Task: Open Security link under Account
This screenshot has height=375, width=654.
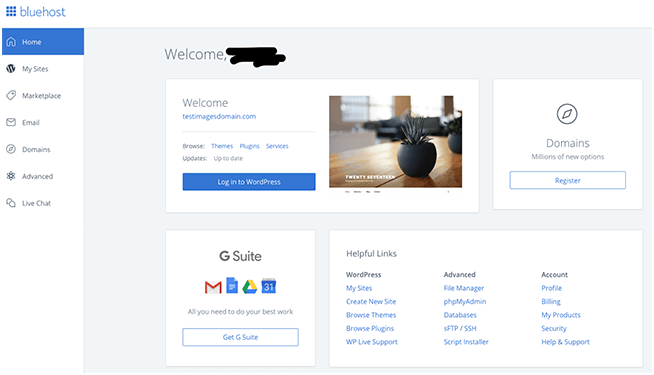Action: point(554,328)
